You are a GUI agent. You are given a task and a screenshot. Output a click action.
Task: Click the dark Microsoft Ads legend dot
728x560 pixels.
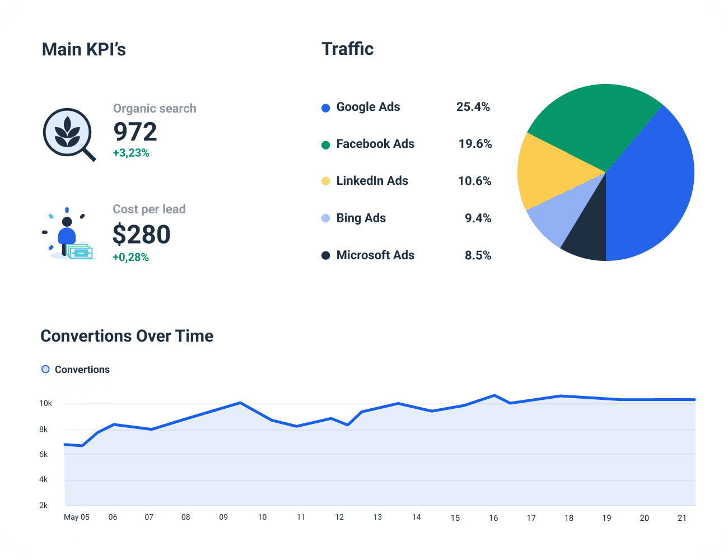(325, 255)
